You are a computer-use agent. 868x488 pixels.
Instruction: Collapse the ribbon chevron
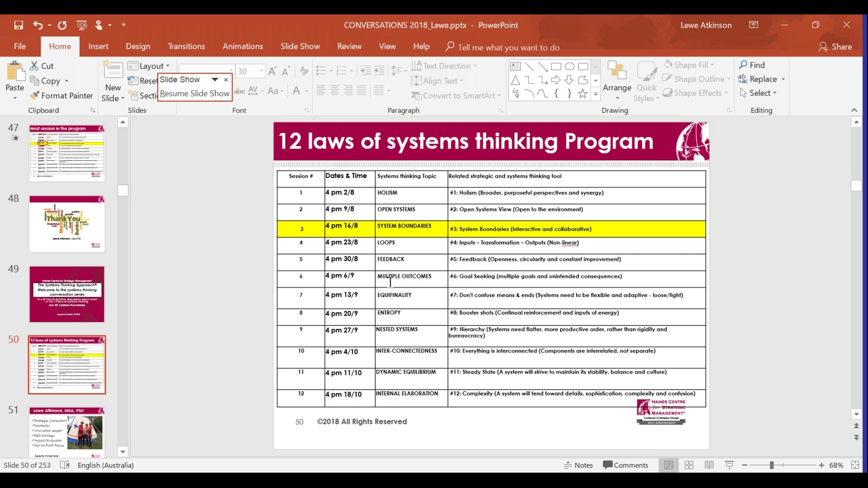[854, 110]
